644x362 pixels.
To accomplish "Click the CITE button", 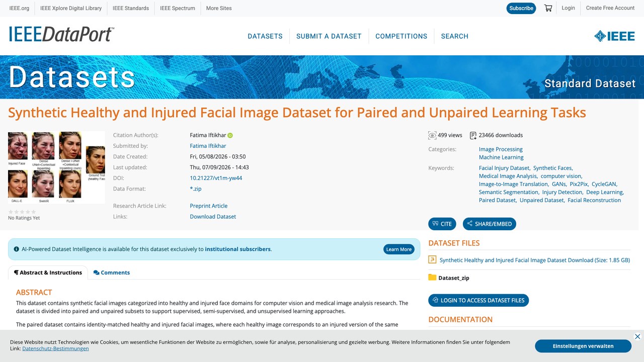I will (x=442, y=224).
